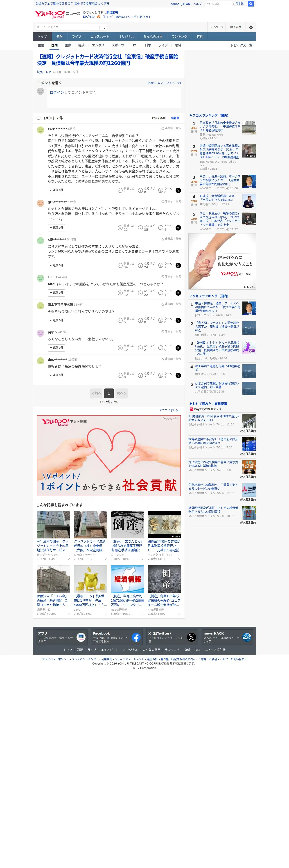Click the ウェブ検索 input field
Image resolution: width=289 pixels, height=868 pixels.
[x=218, y=4]
